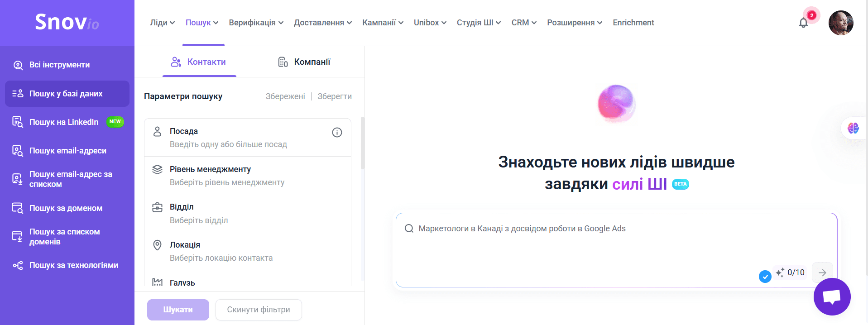Select Пошук на LinkedIn in sidebar
The width and height of the screenshot is (868, 325).
[x=67, y=122]
